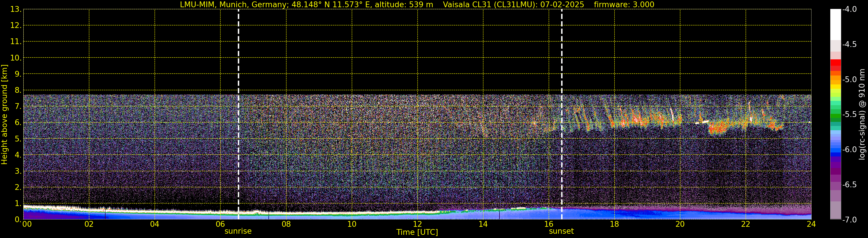The image size is (868, 238).
Task: Click the -7.0 colorbar tick label
Action: click(x=849, y=220)
